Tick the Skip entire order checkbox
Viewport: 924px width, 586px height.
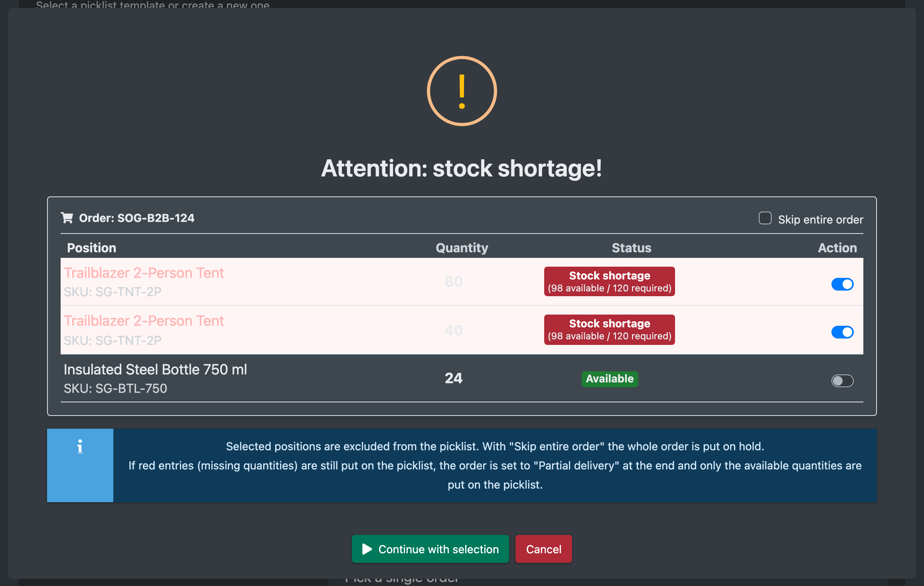765,218
